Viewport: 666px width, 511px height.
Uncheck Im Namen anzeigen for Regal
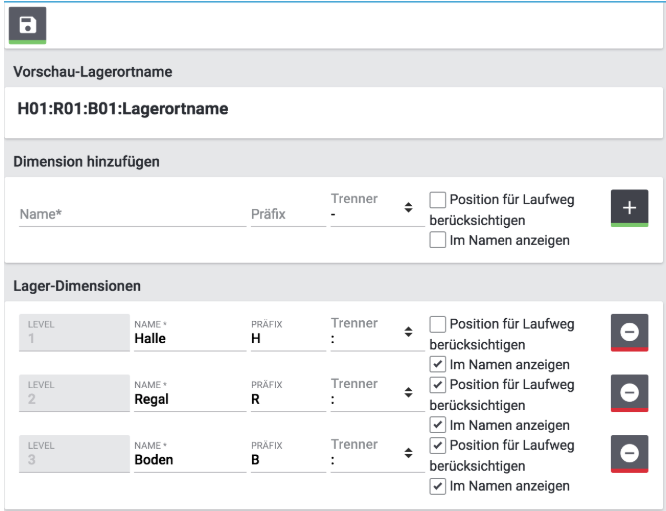pyautogui.click(x=437, y=425)
